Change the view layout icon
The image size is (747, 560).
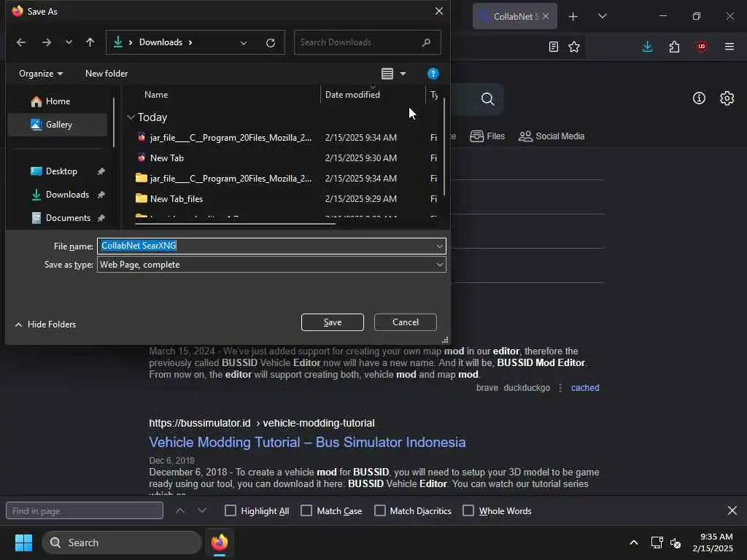(387, 74)
